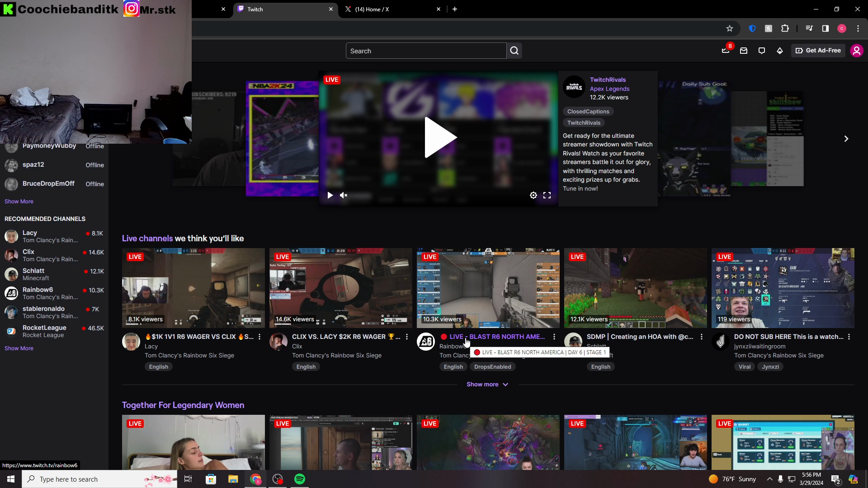Open Chrome three-dot menu
Viewport: 868px width, 488px height.
pos(858,28)
